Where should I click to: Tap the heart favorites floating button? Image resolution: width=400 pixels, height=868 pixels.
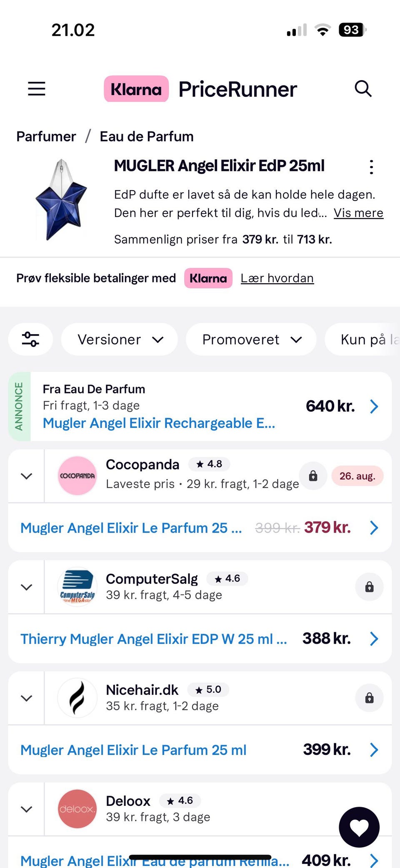pos(359,827)
